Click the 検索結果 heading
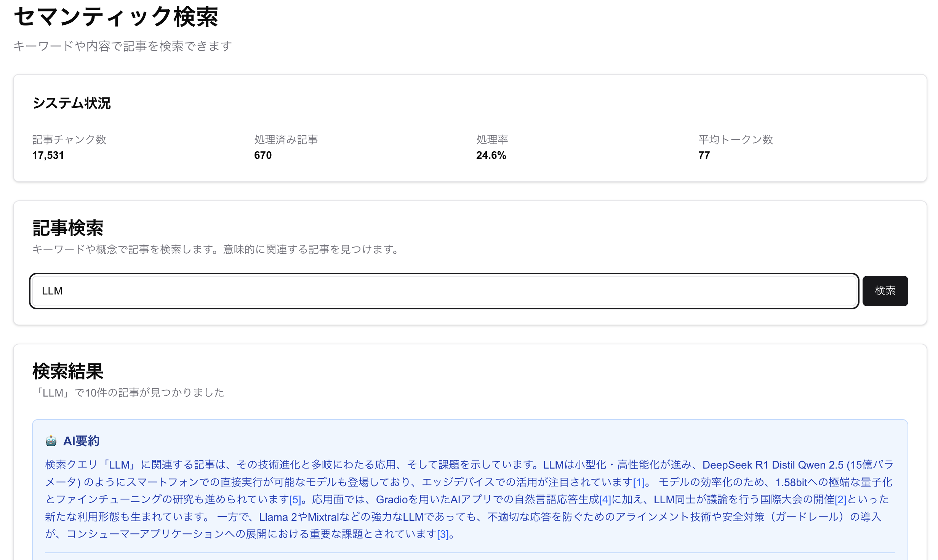 point(68,371)
